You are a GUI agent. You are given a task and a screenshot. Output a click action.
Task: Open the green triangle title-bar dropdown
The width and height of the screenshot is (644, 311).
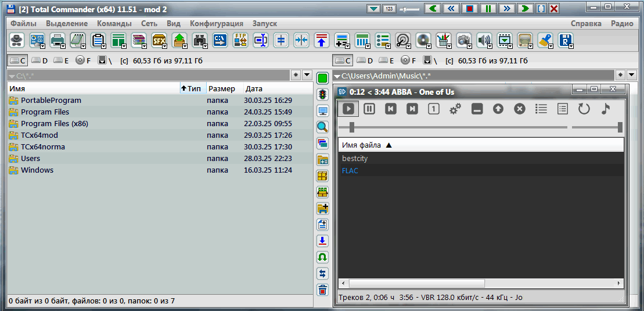tap(374, 9)
